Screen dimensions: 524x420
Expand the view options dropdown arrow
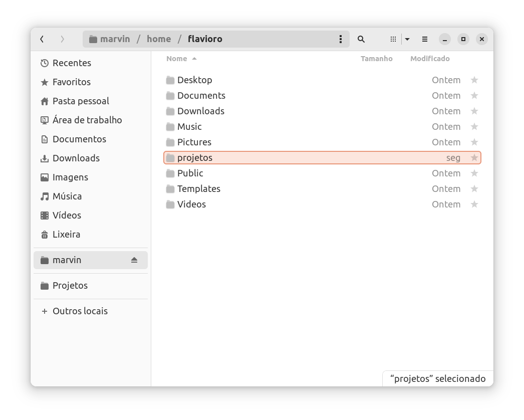coord(407,39)
